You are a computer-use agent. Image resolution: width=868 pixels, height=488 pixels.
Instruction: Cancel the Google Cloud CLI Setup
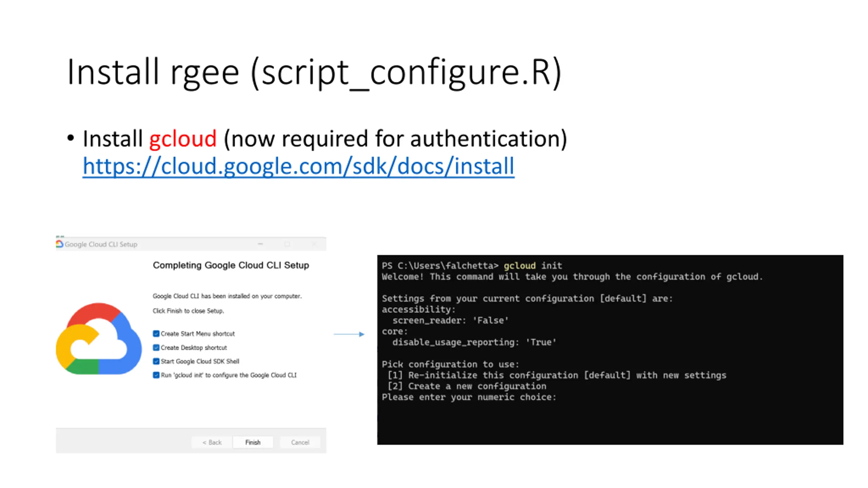(300, 442)
